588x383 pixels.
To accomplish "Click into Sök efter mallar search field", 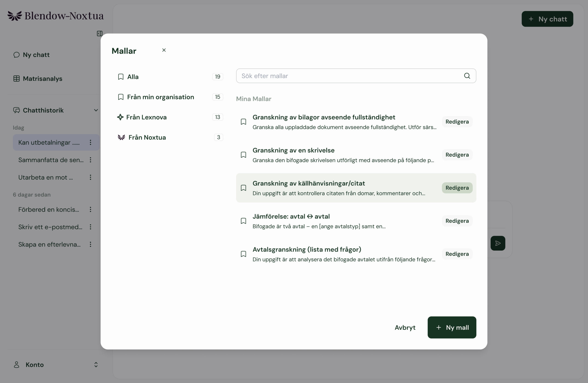I will coord(356,76).
